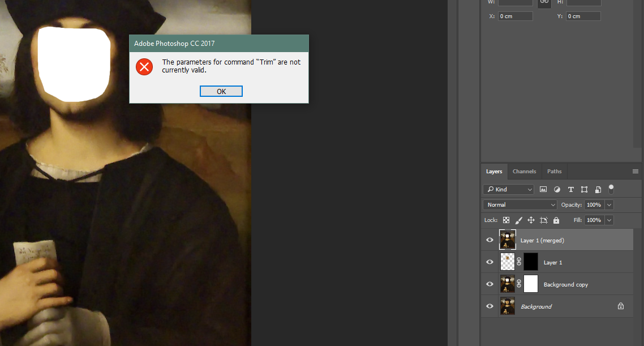Screen dimensions: 644x346
Task: Lock image pixels with brush icon
Action: [x=519, y=220]
